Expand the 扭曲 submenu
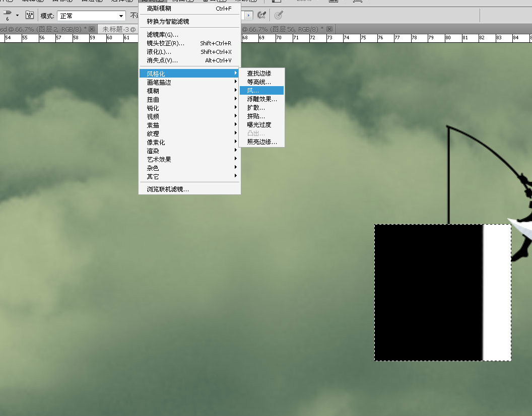The height and width of the screenshot is (416, 532). pyautogui.click(x=189, y=99)
